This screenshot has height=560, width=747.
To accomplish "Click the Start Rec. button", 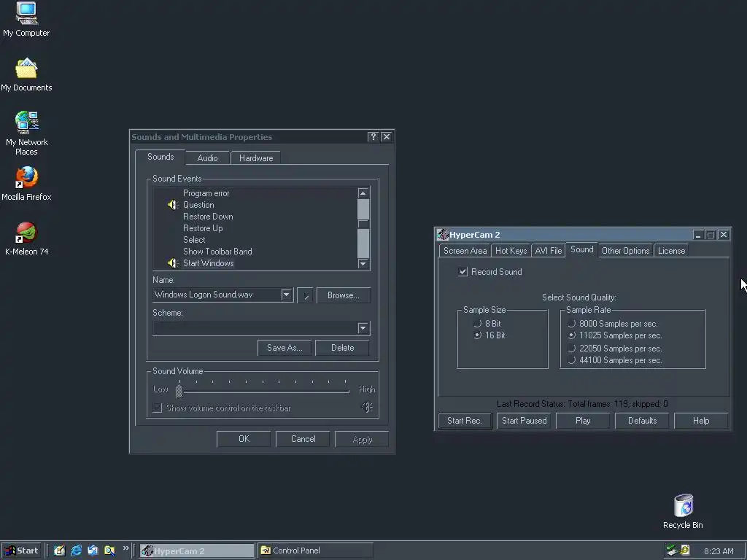I will (465, 421).
